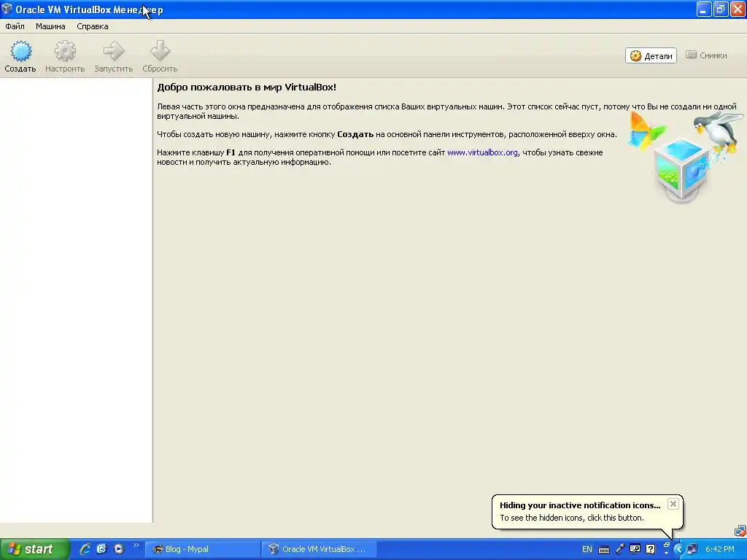Click the 6:42 PM system clock
747x560 pixels.
coord(719,549)
